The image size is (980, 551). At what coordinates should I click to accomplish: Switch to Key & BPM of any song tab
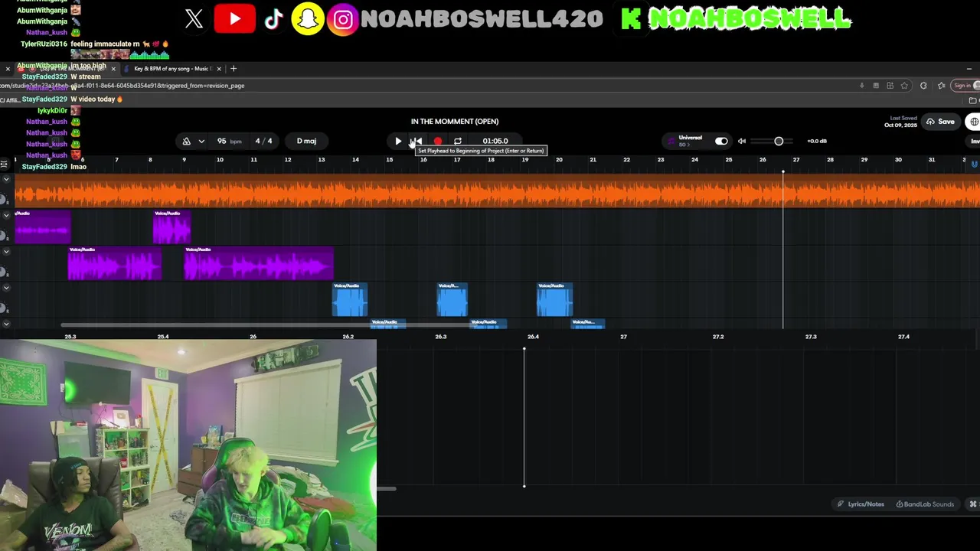172,69
